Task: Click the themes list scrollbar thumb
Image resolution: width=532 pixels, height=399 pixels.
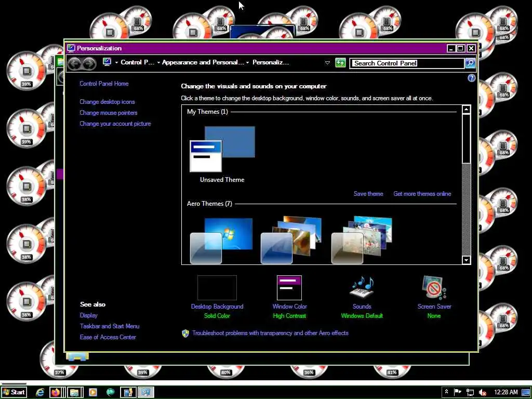Action: coord(466,138)
